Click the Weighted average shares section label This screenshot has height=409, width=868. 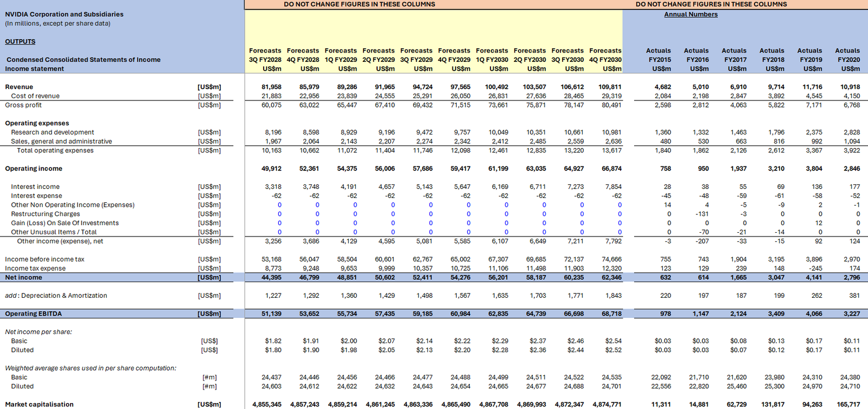pyautogui.click(x=91, y=368)
